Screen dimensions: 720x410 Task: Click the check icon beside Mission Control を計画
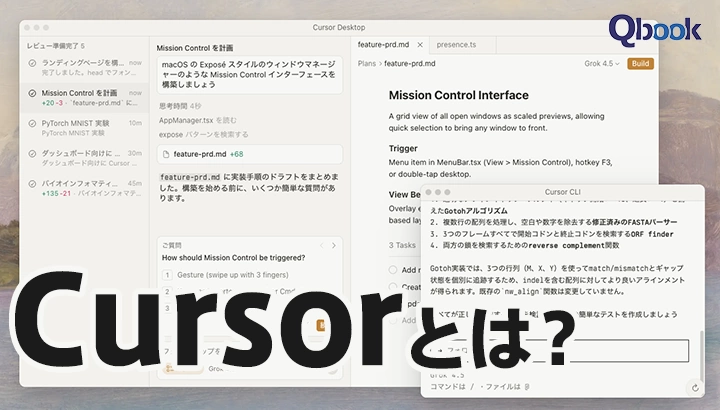pos(32,93)
